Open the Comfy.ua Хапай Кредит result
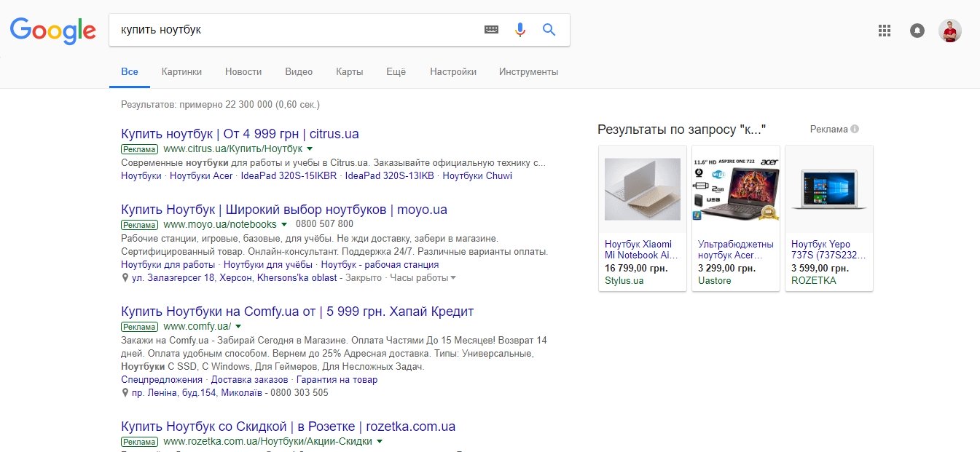Viewport: 980px width, 452px height. pyautogui.click(x=297, y=312)
